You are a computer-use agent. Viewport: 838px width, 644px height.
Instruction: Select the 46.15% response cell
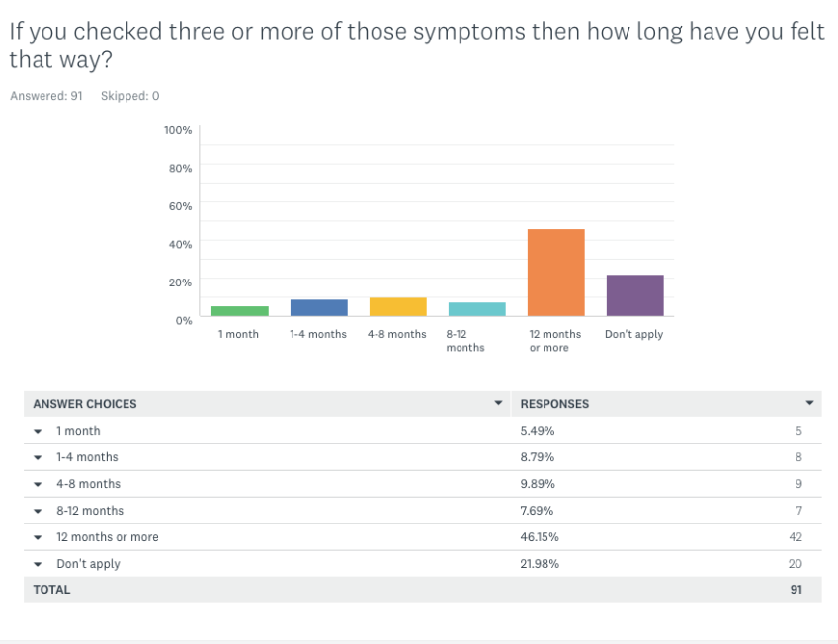point(538,537)
